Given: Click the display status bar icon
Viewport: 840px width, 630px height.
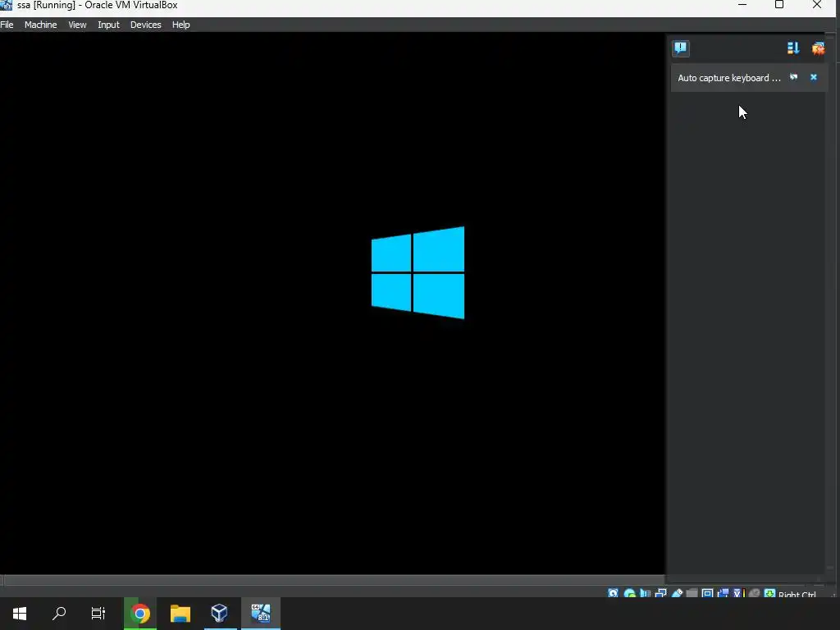Looking at the screenshot, I should click(x=707, y=593).
